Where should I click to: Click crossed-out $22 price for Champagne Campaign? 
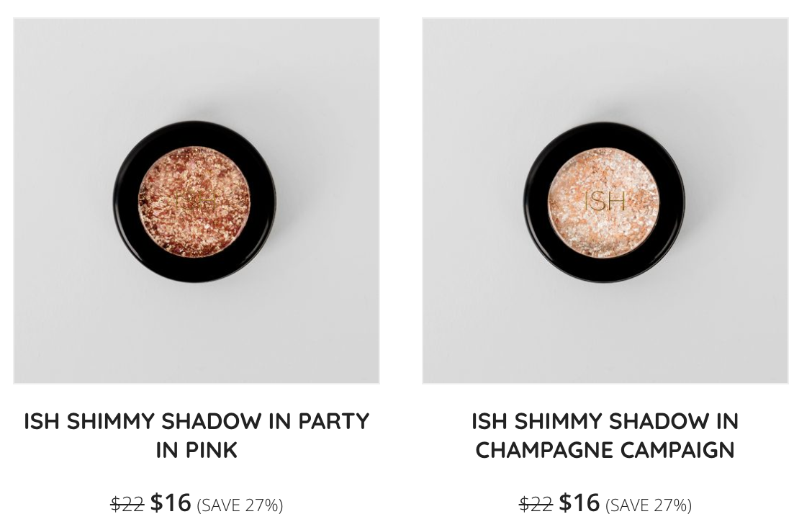pyautogui.click(x=536, y=504)
